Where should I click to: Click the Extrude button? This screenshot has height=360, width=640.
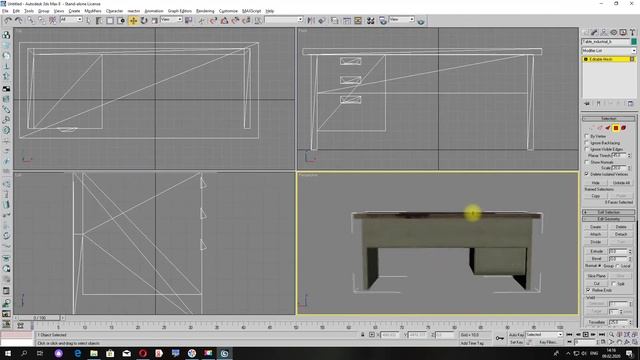[x=596, y=251]
